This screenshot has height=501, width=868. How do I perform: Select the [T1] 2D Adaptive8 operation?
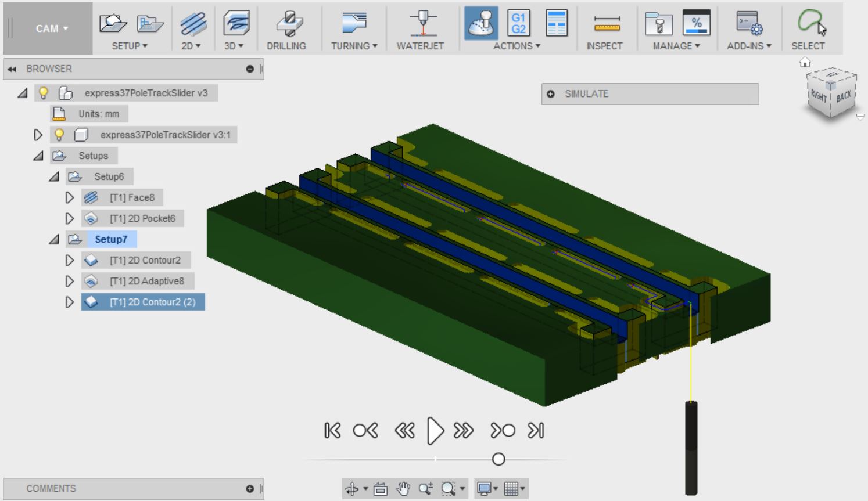pyautogui.click(x=138, y=281)
